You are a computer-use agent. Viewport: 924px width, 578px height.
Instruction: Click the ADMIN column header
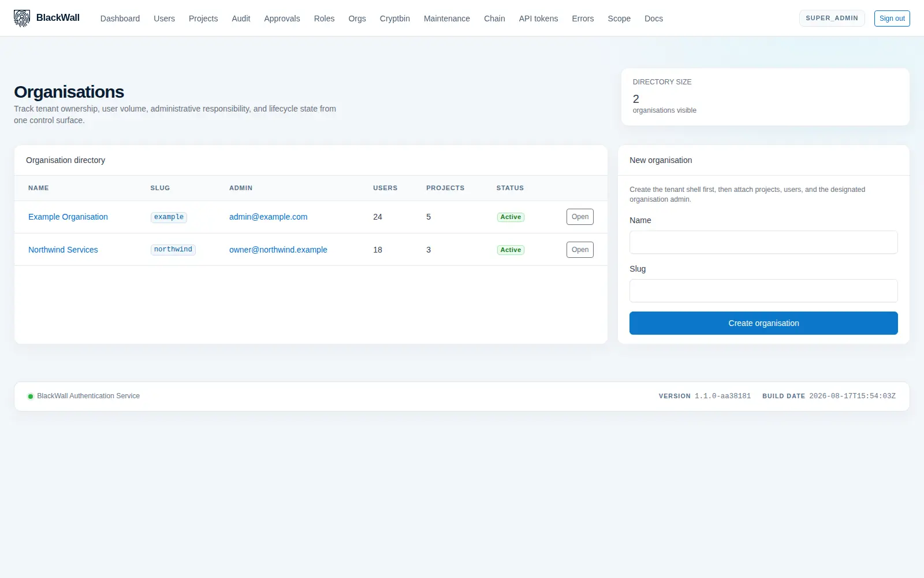tap(241, 188)
